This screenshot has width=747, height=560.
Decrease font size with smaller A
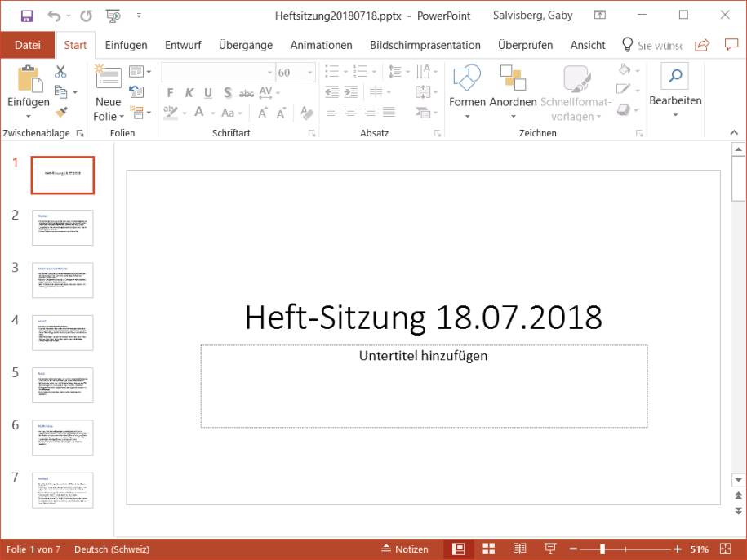[281, 113]
